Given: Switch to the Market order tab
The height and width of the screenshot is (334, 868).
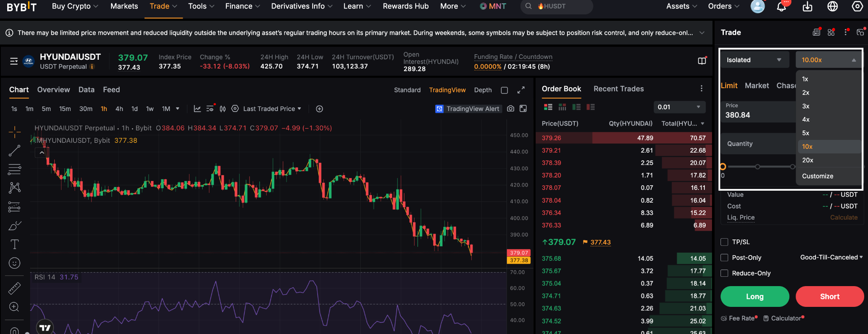Looking at the screenshot, I should (757, 86).
